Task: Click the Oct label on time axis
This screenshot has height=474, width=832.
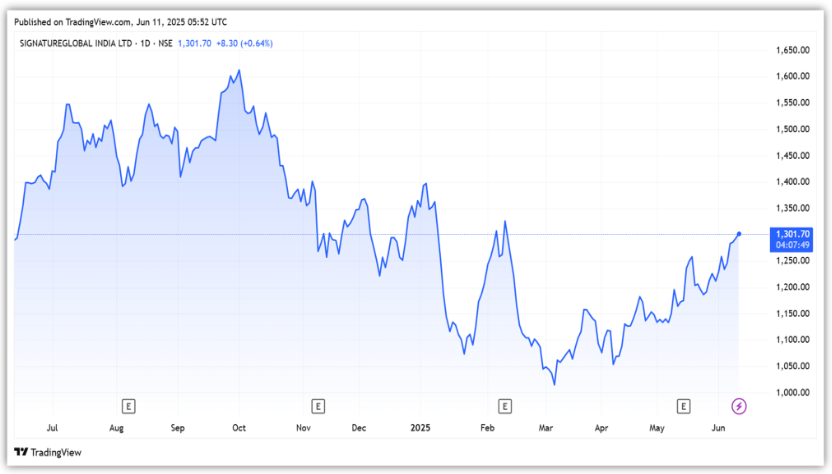Action: [238, 427]
